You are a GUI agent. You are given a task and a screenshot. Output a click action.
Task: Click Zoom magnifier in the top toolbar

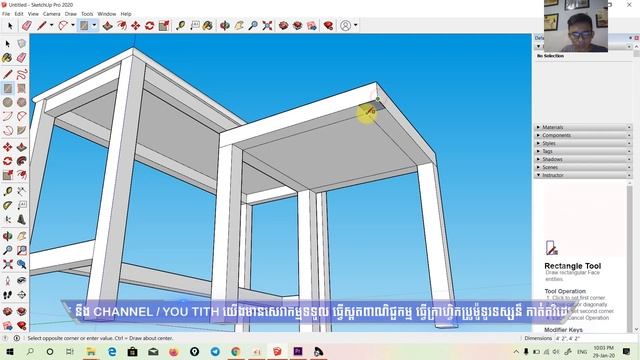(253, 26)
